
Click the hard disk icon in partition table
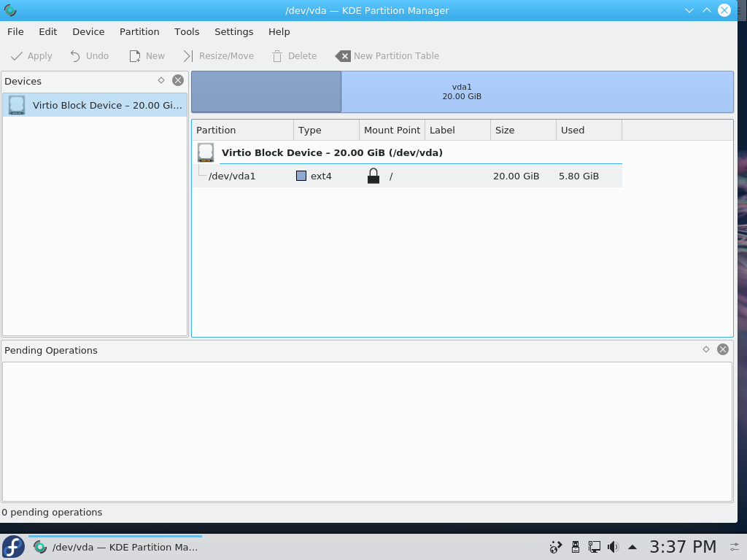(x=206, y=153)
